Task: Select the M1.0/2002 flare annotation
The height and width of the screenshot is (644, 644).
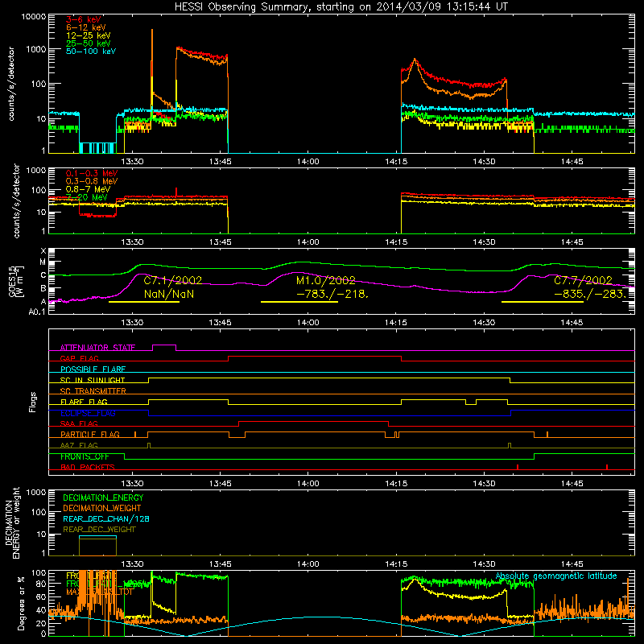Action: point(326,280)
